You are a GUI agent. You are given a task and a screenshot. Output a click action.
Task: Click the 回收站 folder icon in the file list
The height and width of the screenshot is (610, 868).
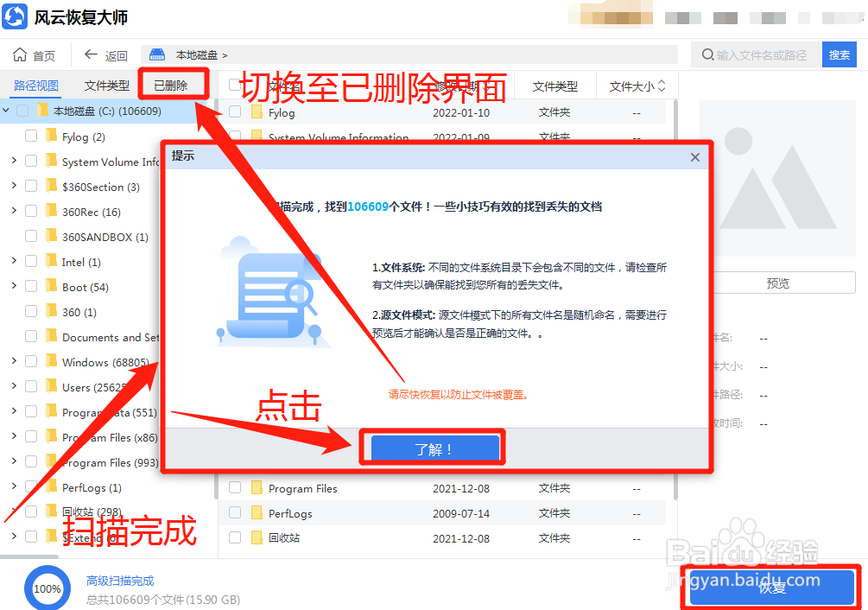point(257,536)
